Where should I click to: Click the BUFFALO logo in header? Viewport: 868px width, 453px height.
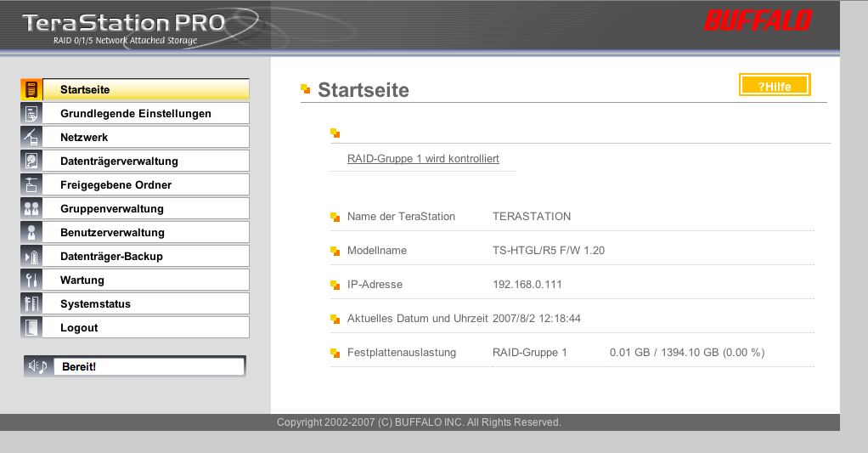[x=758, y=20]
